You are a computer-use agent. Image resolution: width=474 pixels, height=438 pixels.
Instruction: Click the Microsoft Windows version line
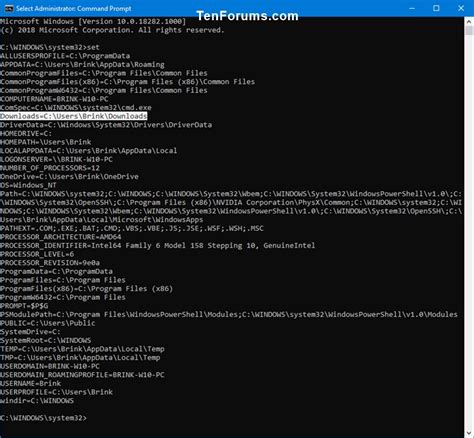point(93,21)
